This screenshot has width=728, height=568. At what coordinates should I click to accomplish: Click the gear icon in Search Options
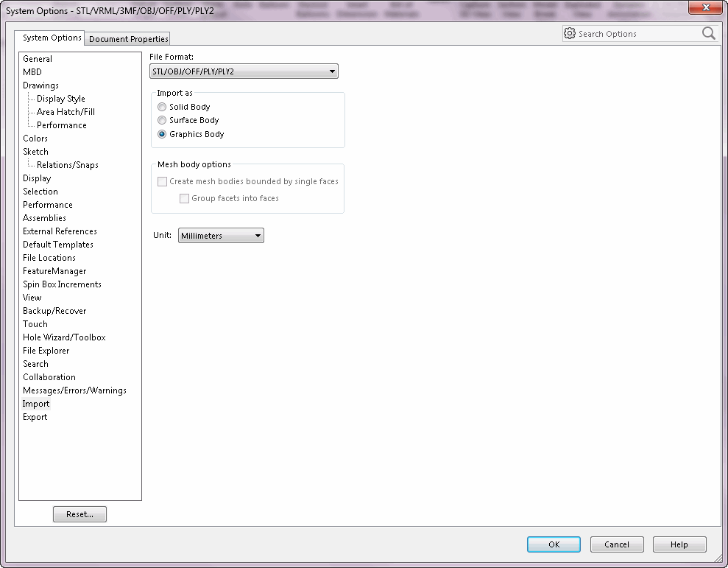point(570,33)
